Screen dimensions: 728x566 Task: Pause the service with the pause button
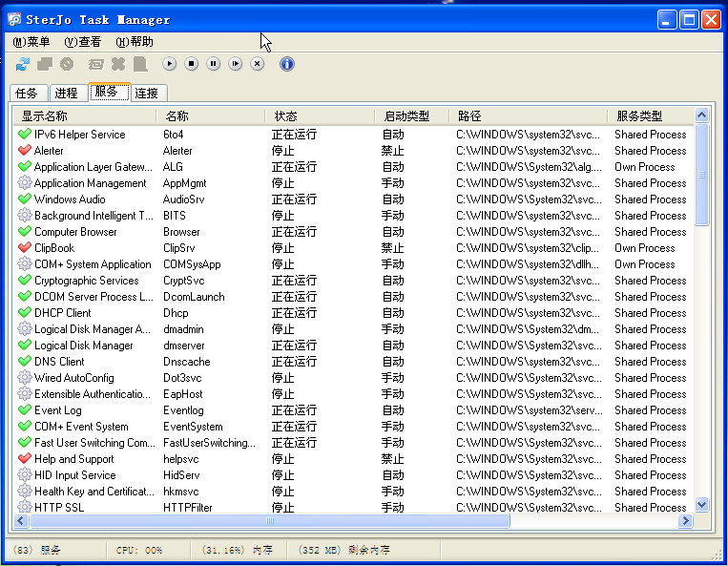(213, 64)
